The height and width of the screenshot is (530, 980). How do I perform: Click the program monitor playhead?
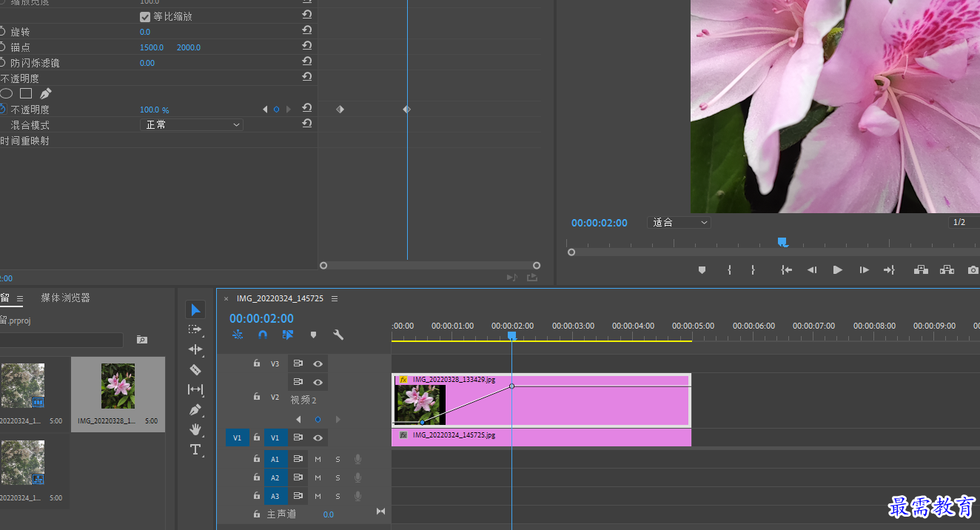[782, 241]
